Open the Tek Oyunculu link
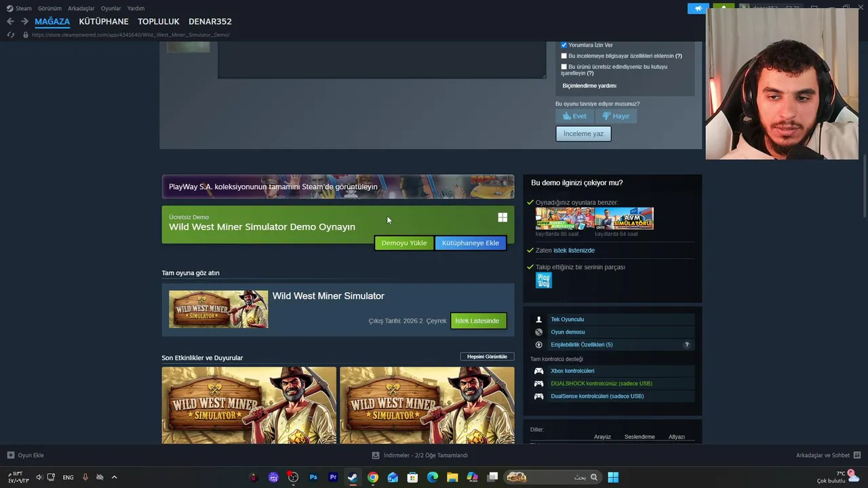 coord(567,319)
